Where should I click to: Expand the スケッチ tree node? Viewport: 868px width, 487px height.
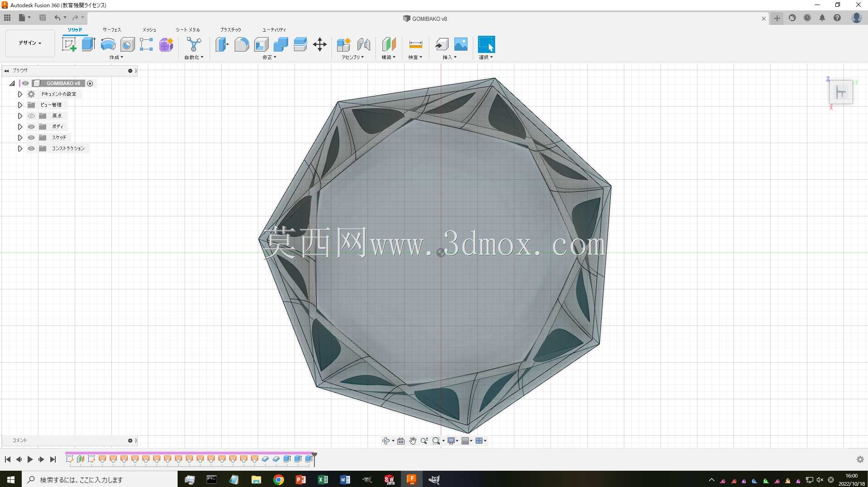[20, 138]
